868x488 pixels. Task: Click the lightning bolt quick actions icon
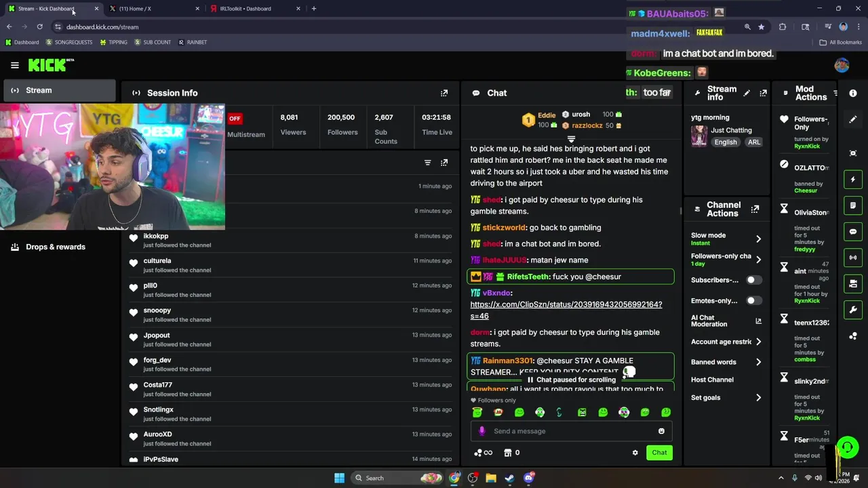point(853,180)
